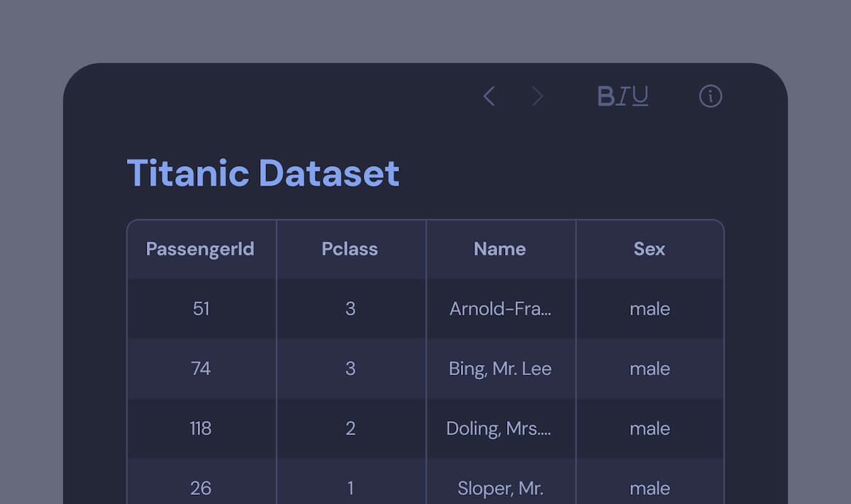
Task: Click the previous (left chevron) arrow
Action: [489, 96]
